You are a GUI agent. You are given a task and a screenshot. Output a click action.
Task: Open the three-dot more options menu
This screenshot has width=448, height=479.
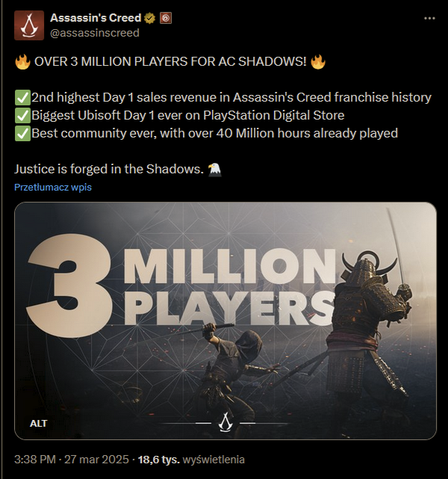[429, 19]
